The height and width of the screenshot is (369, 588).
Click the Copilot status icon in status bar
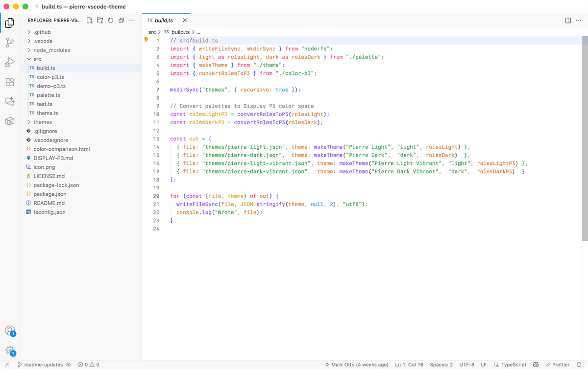(536, 365)
